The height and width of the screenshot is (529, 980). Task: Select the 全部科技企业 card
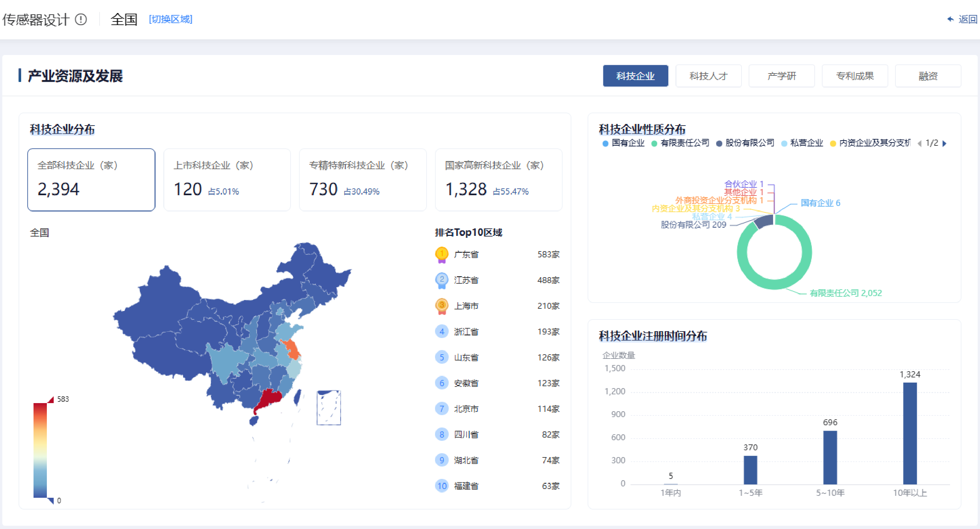pos(91,180)
